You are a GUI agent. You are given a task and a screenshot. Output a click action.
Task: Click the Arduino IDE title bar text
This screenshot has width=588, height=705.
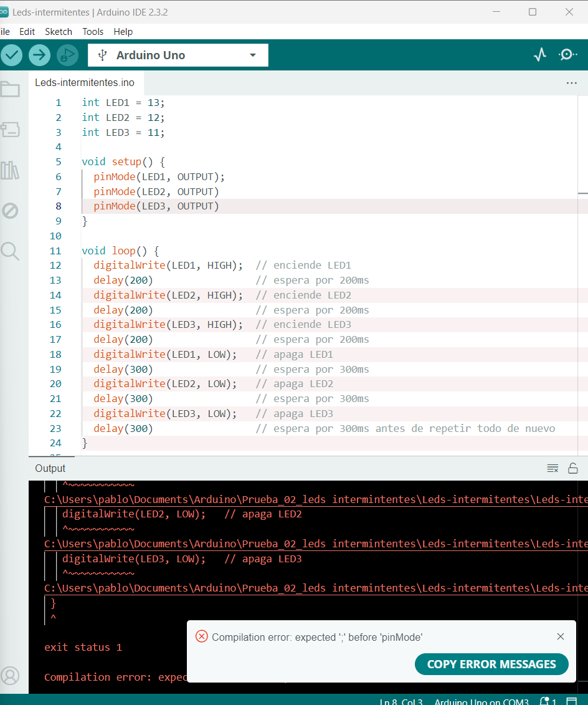coord(90,12)
